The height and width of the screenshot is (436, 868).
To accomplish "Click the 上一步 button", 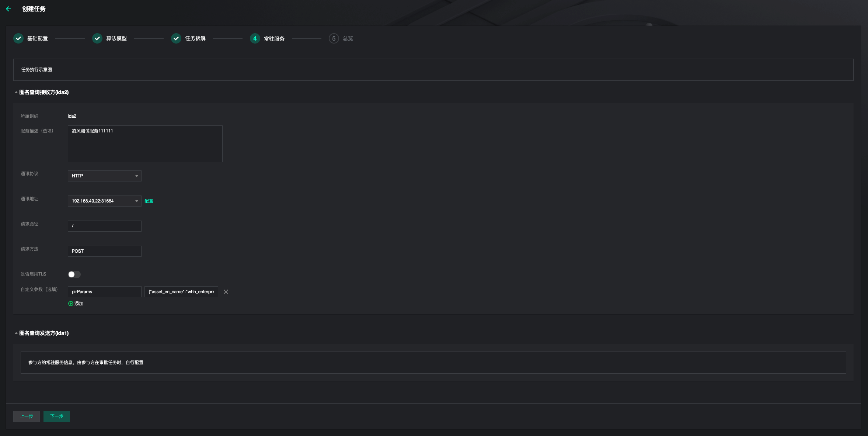I will pyautogui.click(x=27, y=416).
